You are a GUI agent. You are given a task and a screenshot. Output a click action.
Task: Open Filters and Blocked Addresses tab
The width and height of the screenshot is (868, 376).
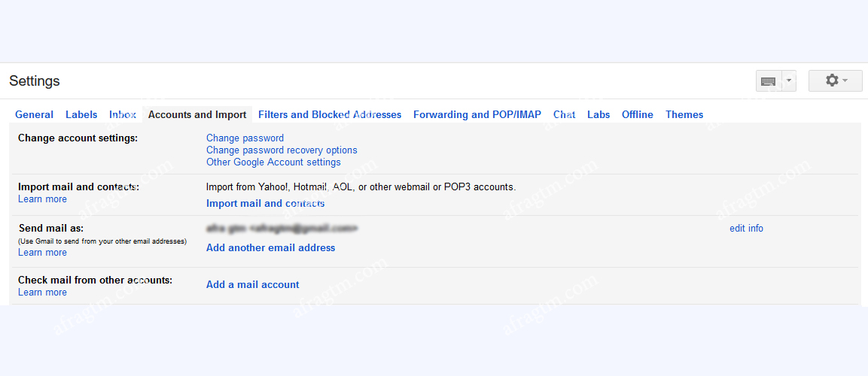coord(330,114)
